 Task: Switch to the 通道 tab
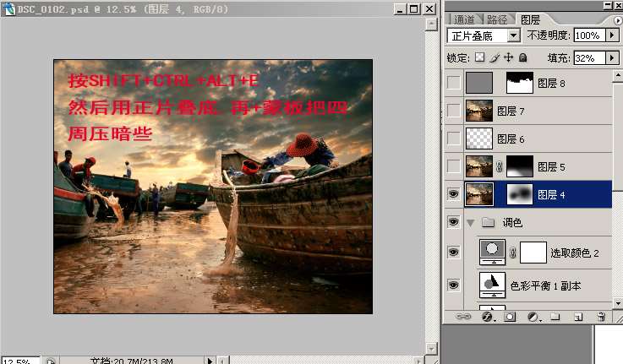464,19
